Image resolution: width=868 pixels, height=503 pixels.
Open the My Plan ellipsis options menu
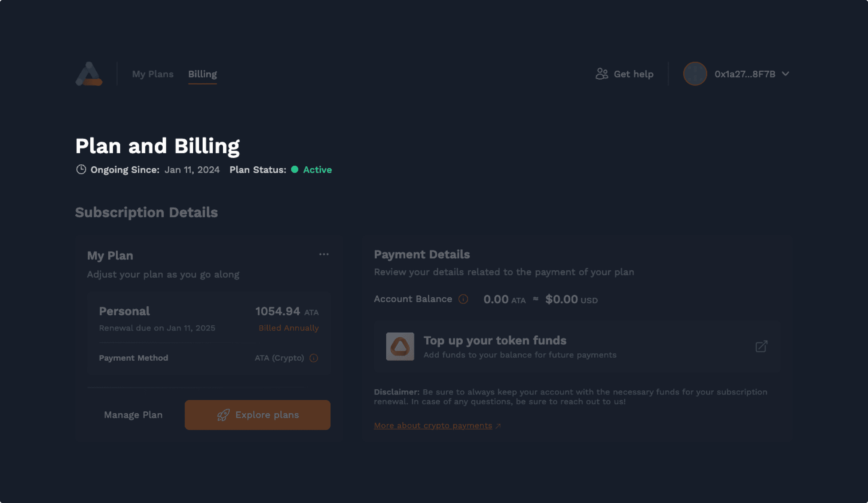click(x=324, y=254)
